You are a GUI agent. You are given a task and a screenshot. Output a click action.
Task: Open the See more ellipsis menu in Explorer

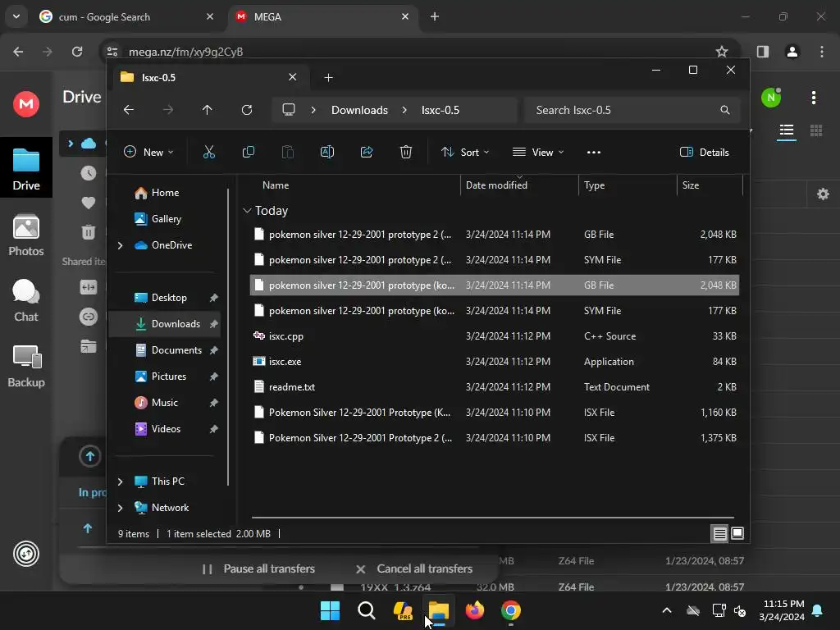point(594,152)
